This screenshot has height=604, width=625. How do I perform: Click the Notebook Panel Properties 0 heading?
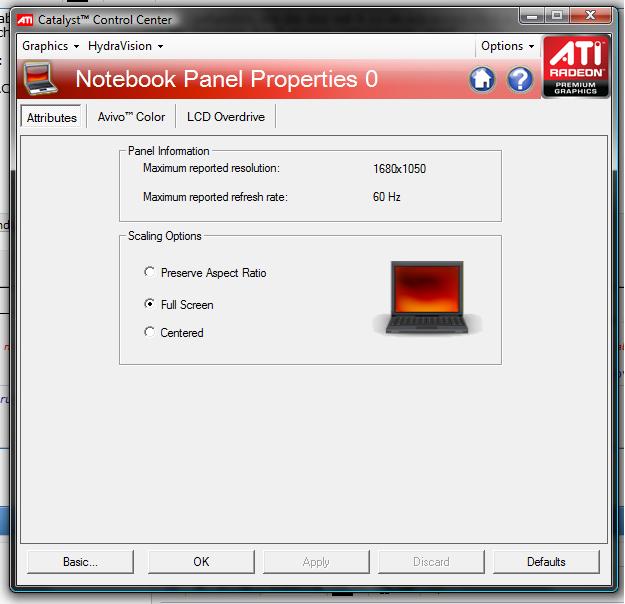(226, 79)
